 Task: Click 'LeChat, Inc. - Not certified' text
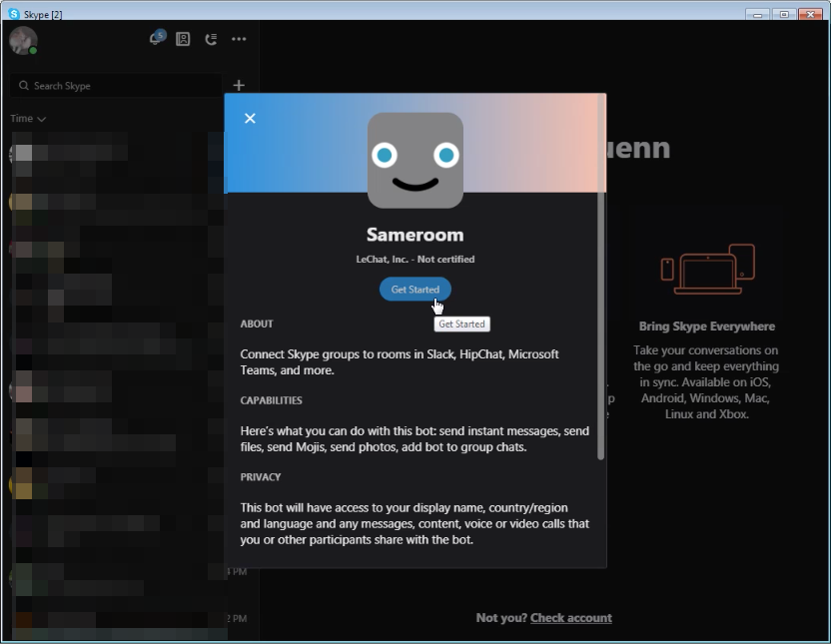[415, 259]
